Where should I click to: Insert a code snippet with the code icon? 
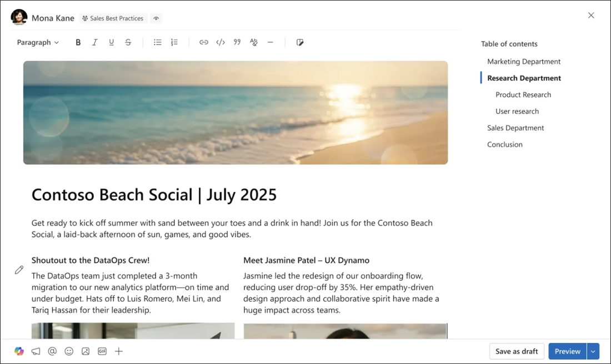coord(221,42)
